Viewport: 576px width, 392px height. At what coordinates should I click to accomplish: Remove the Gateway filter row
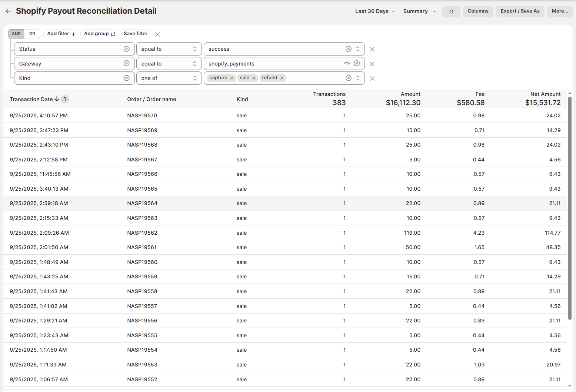pyautogui.click(x=372, y=64)
